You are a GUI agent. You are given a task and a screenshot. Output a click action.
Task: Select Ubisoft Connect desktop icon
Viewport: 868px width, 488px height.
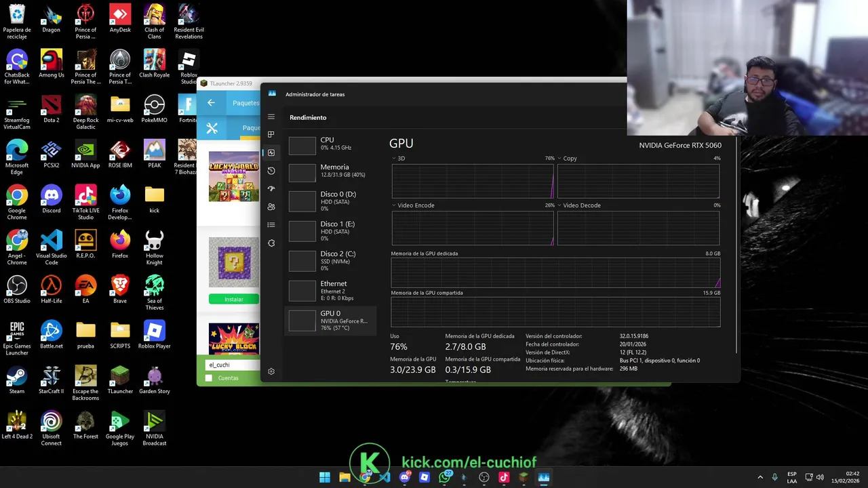(x=52, y=428)
